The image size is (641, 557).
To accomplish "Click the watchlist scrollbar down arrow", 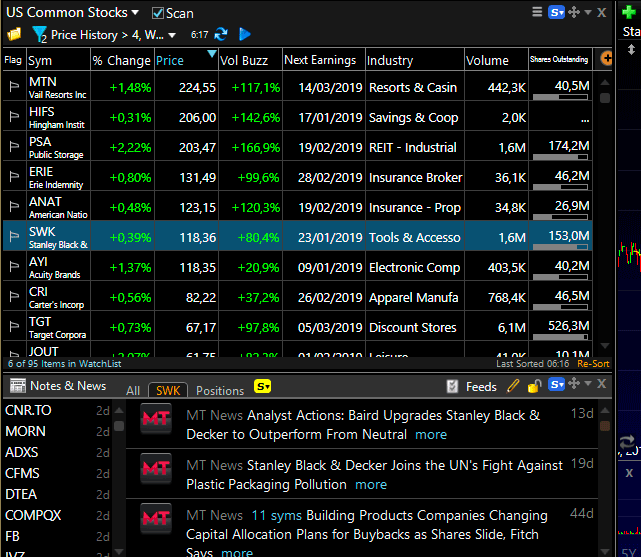I will click(x=605, y=346).
